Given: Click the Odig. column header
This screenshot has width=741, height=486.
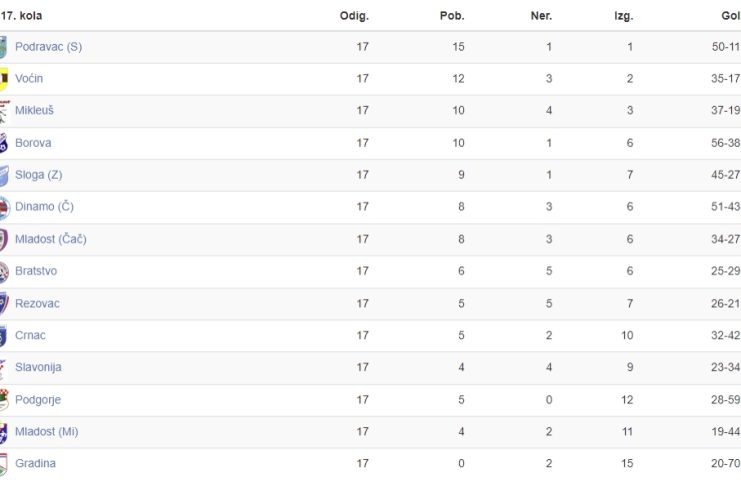Looking at the screenshot, I should [354, 16].
